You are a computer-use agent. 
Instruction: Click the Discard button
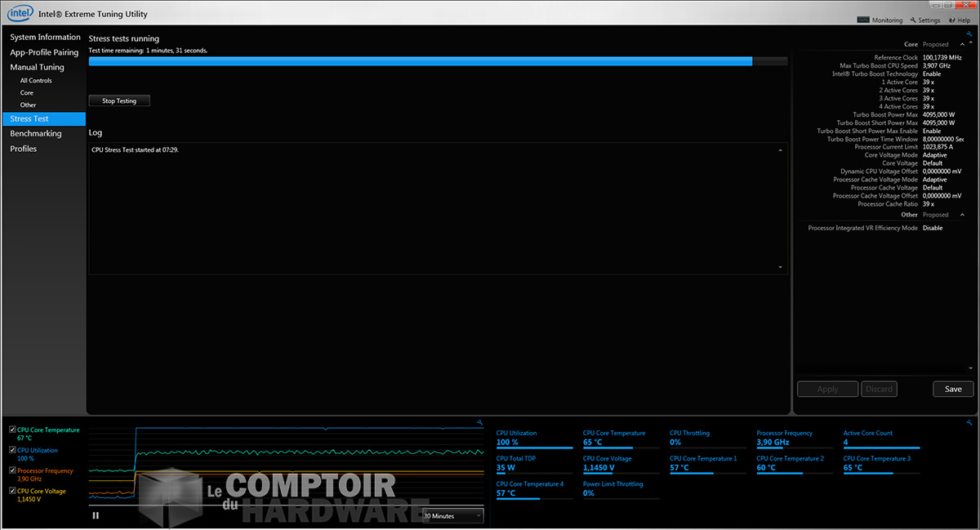tap(879, 390)
